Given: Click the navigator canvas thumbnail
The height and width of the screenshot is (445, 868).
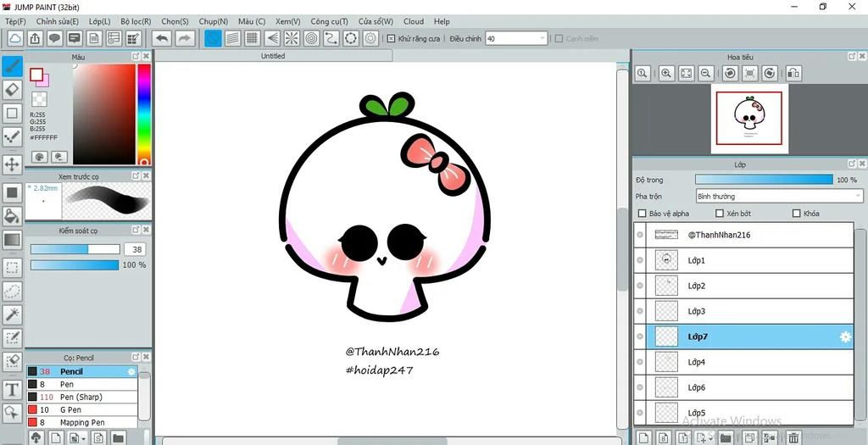Looking at the screenshot, I should coord(749,119).
